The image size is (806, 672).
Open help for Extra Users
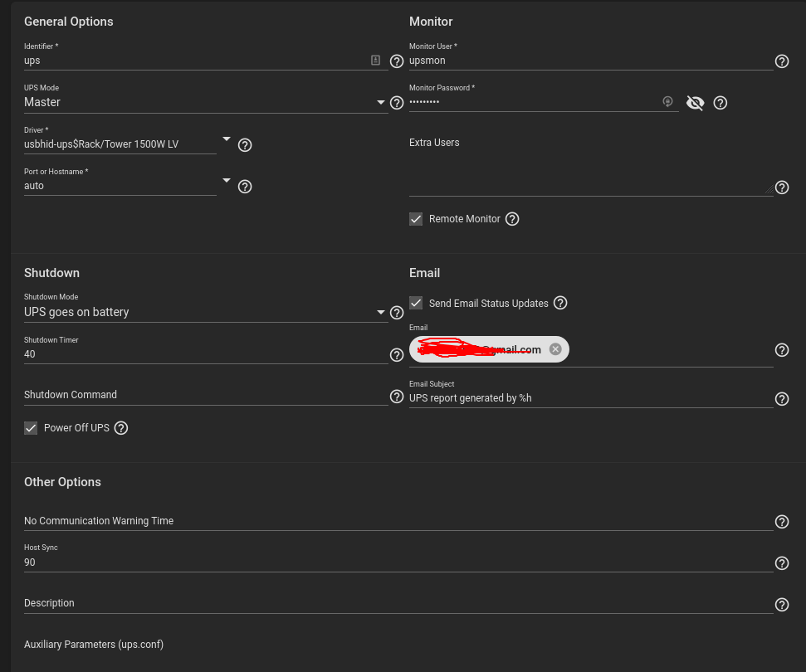[x=781, y=187]
